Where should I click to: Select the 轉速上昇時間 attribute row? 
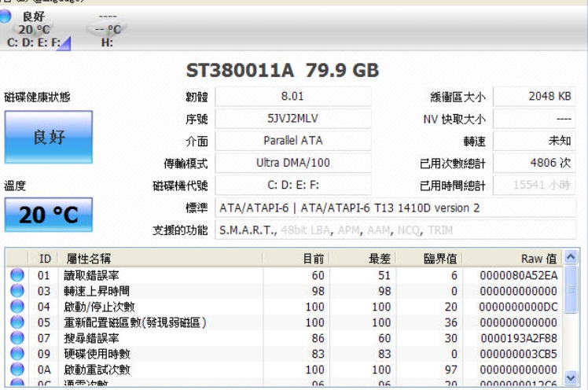285,291
